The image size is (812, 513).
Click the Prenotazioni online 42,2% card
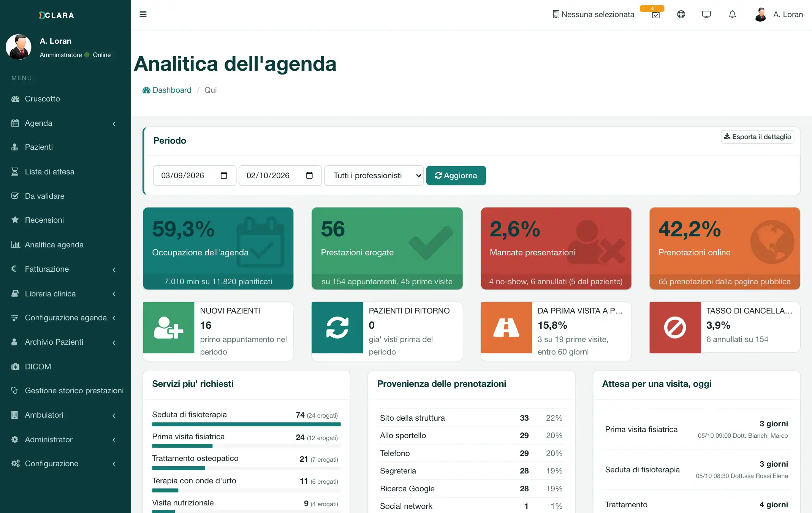[725, 249]
